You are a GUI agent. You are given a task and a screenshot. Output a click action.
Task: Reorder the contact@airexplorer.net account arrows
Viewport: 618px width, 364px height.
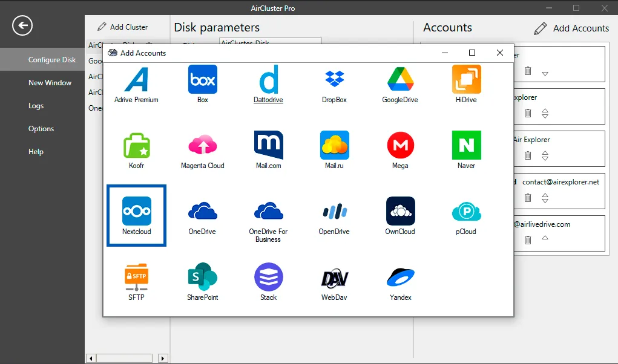[545, 198]
